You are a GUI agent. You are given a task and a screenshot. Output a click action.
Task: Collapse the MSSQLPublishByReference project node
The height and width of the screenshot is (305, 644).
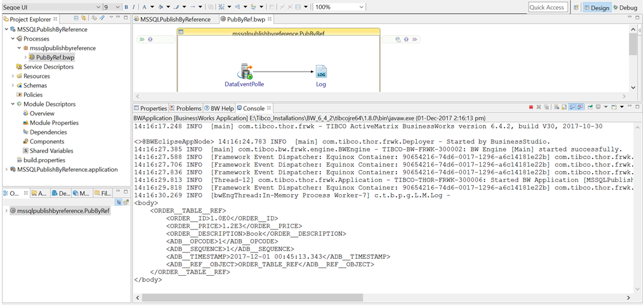pos(6,30)
